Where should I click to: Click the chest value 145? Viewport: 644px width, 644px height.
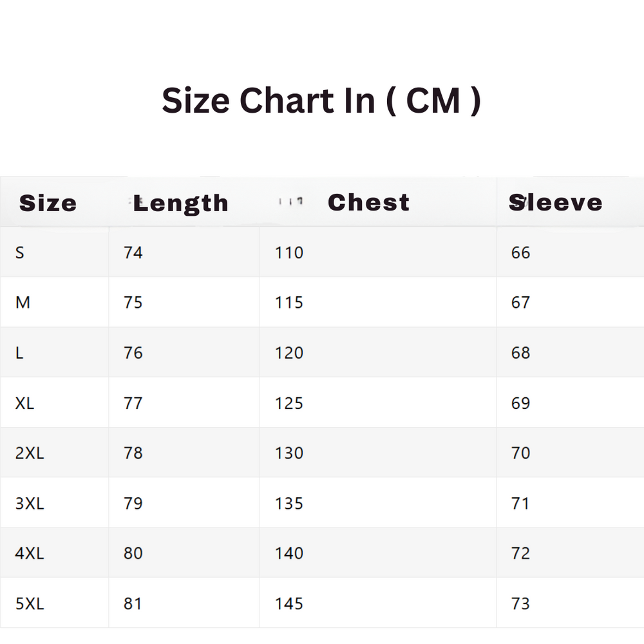pyautogui.click(x=289, y=603)
